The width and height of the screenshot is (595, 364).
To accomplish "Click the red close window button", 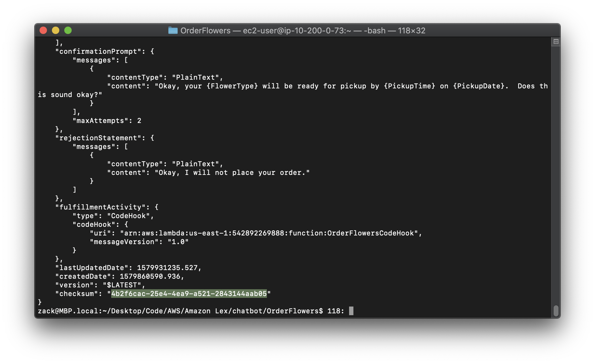I will point(43,30).
